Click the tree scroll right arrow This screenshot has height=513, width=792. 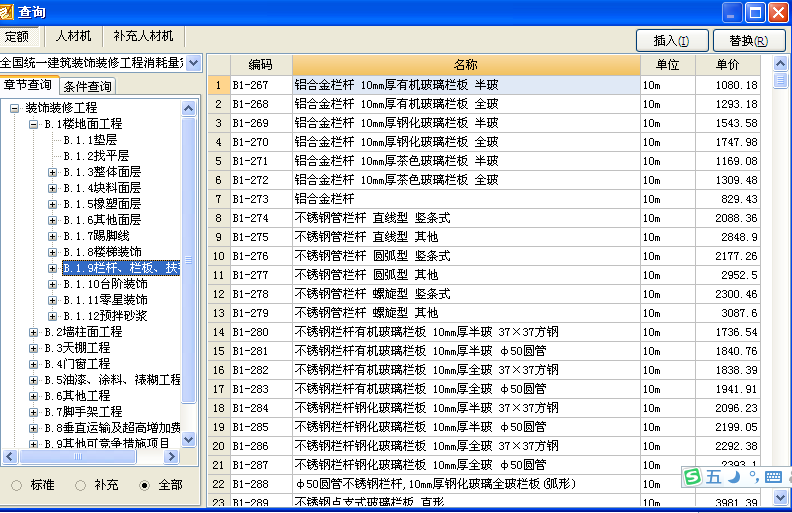(x=172, y=457)
